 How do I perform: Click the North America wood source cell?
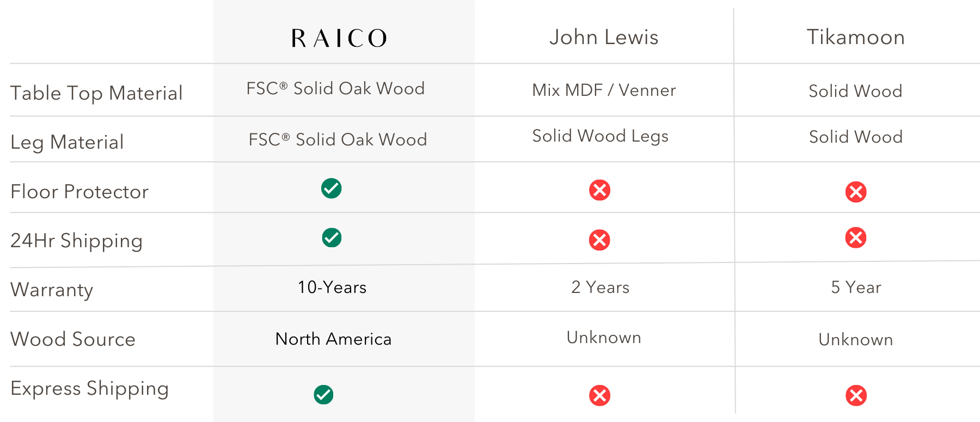333,339
